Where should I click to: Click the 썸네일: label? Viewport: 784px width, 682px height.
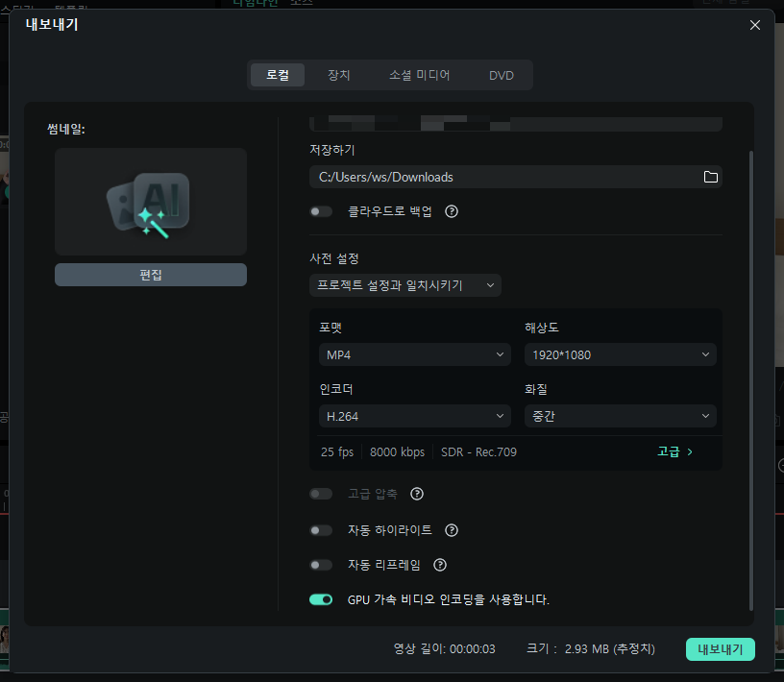coord(66,129)
